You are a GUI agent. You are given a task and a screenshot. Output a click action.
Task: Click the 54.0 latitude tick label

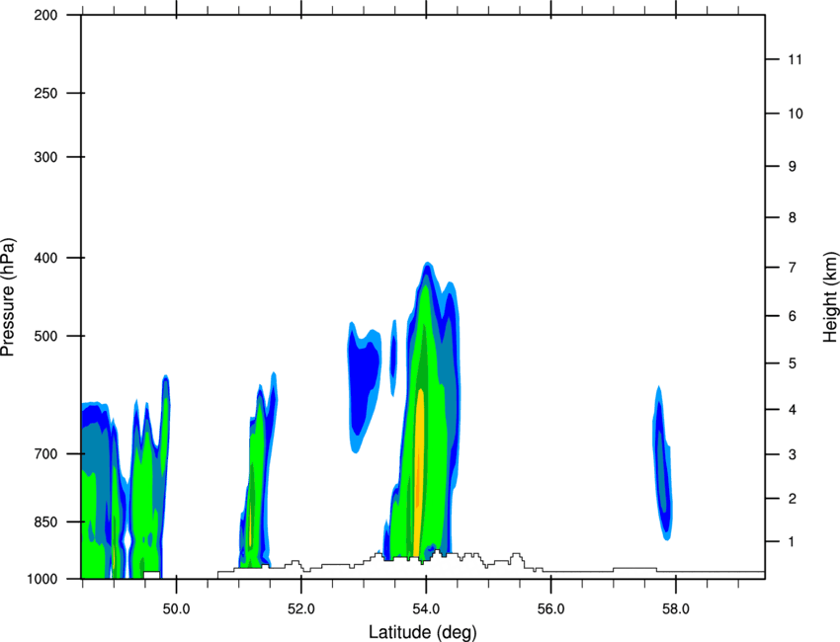click(426, 609)
